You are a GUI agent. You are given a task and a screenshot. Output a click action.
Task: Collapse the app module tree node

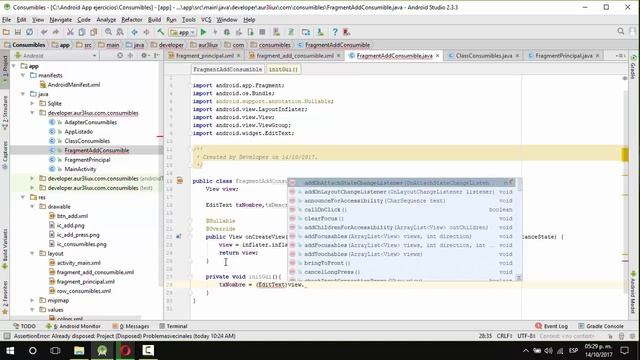tap(14, 66)
